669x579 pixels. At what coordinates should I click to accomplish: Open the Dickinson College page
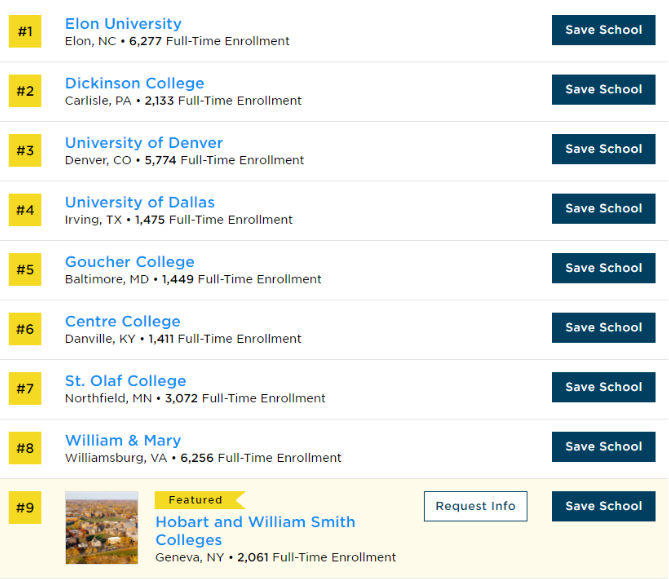134,83
